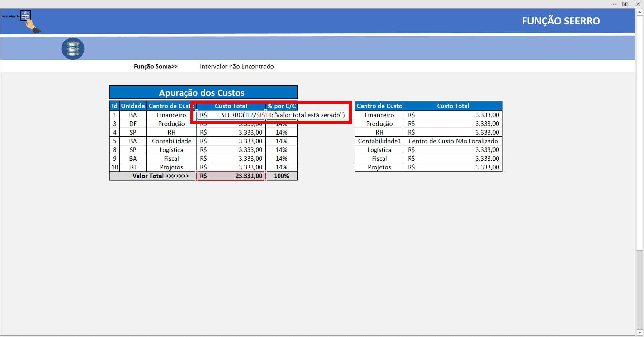Click the vertical scrollbar up arrow

[640, 12]
